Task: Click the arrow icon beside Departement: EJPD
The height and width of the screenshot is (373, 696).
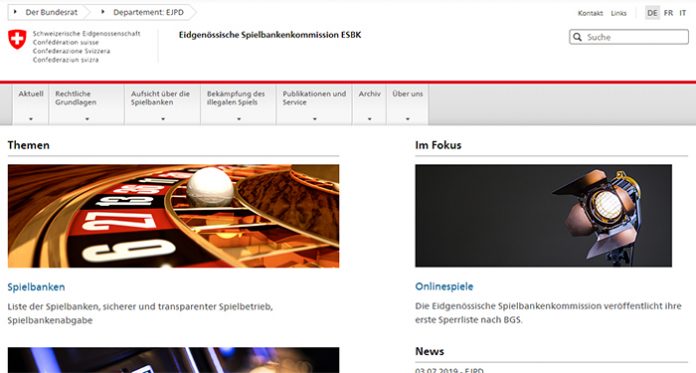Action: tap(103, 12)
